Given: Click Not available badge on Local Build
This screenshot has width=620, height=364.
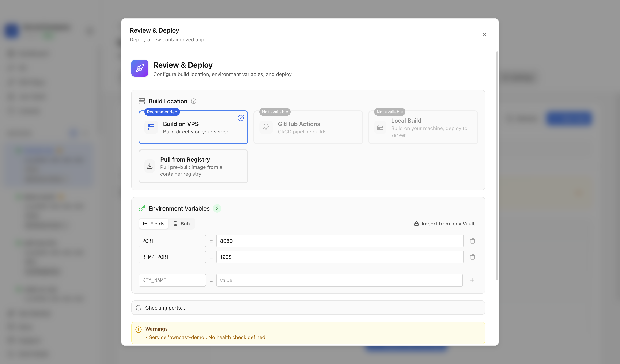Looking at the screenshot, I should (x=390, y=112).
